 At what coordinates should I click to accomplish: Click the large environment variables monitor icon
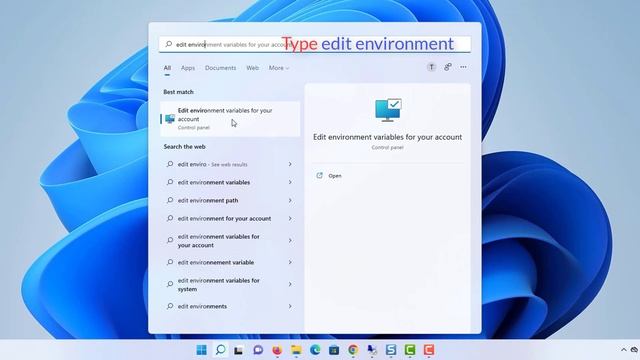(x=388, y=110)
